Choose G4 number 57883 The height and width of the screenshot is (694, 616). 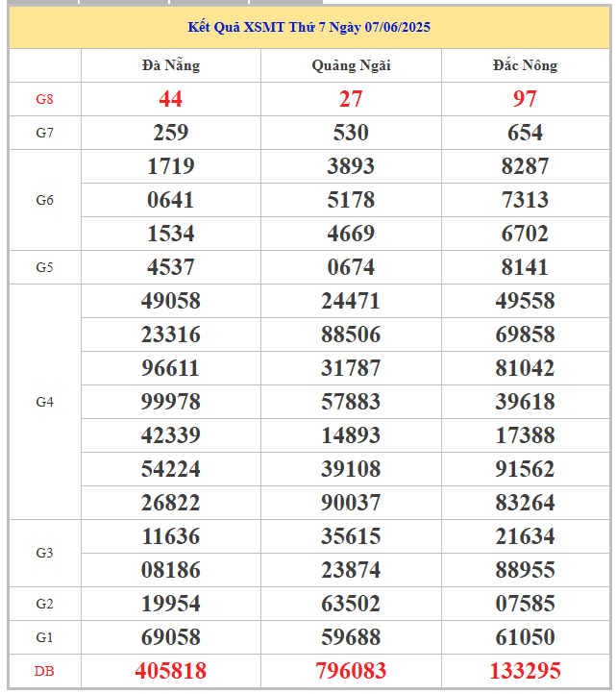tap(351, 402)
